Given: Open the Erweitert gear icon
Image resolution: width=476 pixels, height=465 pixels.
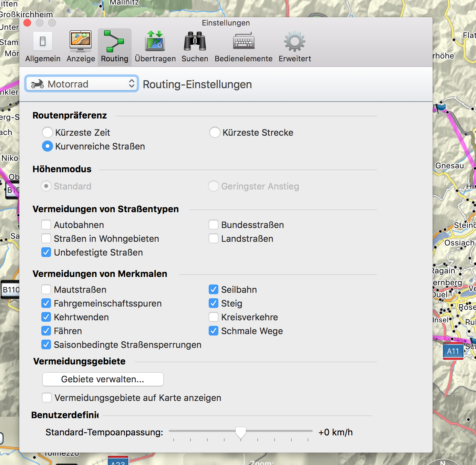Looking at the screenshot, I should click(x=294, y=42).
